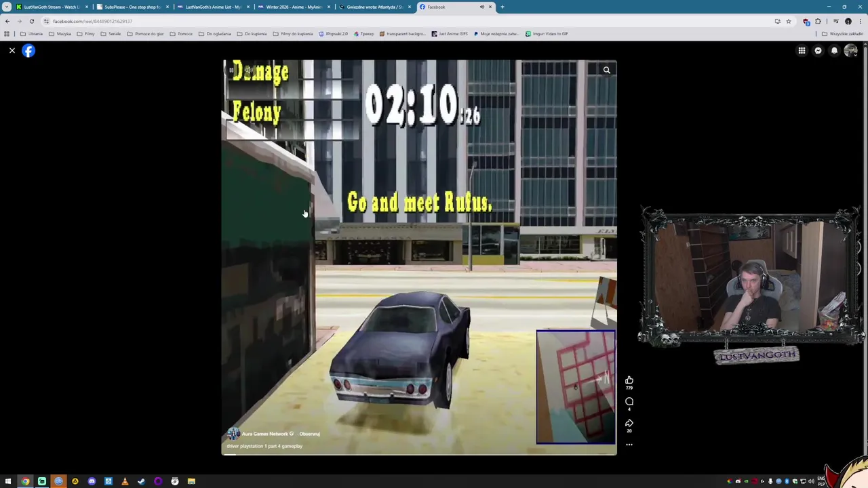The image size is (868, 488).
Task: Switch to SubsPlease browser tab
Action: tap(132, 7)
